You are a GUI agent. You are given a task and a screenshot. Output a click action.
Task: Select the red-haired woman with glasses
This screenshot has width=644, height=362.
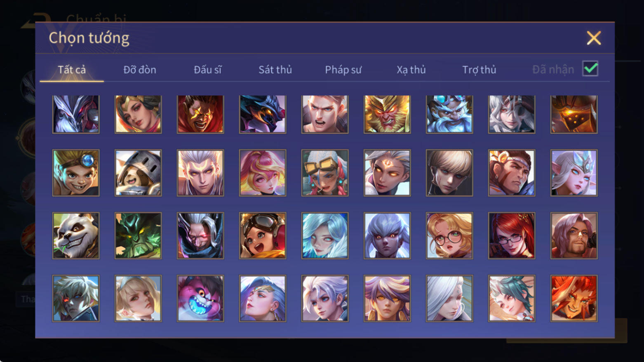pos(512,235)
